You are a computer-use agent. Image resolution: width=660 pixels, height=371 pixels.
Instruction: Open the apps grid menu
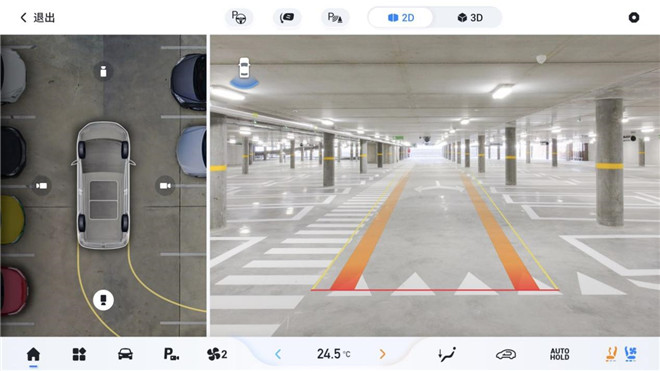[x=79, y=354]
